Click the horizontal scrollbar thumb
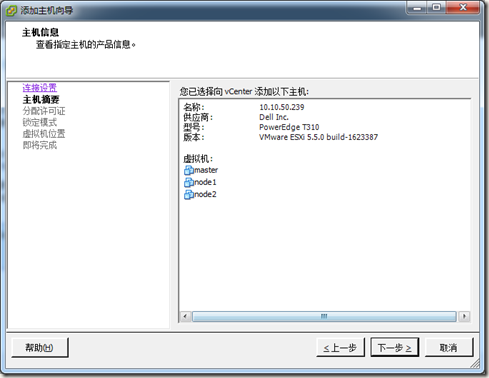The width and height of the screenshot is (489, 378). coord(324,316)
